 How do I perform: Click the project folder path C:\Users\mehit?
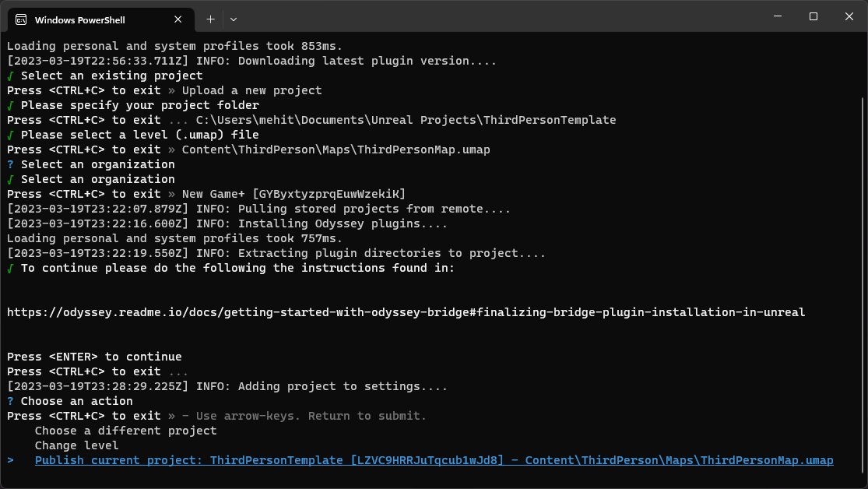click(406, 120)
